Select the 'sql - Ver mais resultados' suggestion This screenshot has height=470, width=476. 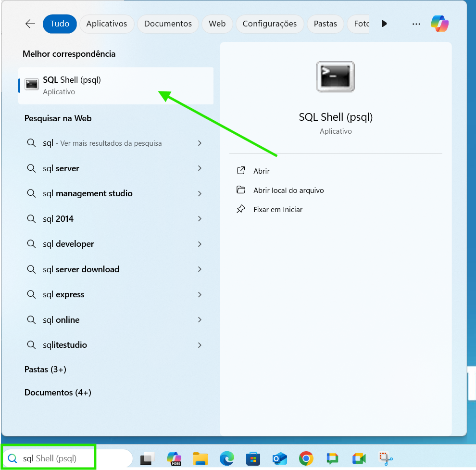(x=116, y=143)
